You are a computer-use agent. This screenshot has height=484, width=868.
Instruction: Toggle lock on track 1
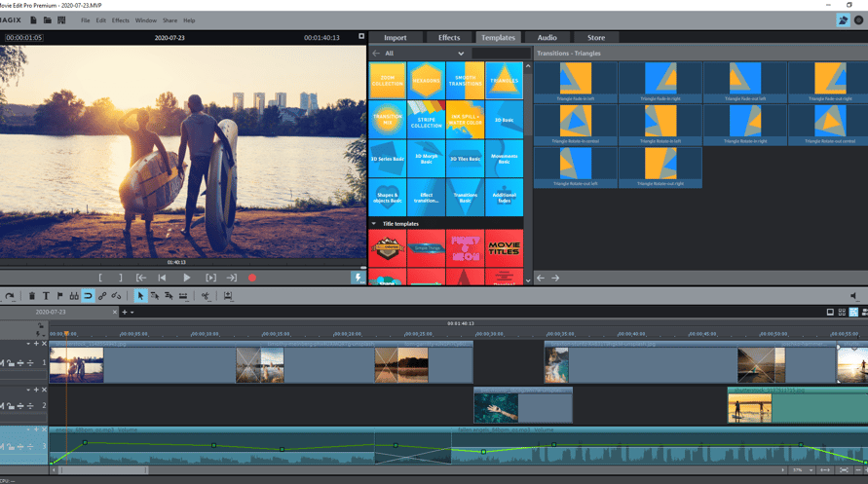point(11,363)
